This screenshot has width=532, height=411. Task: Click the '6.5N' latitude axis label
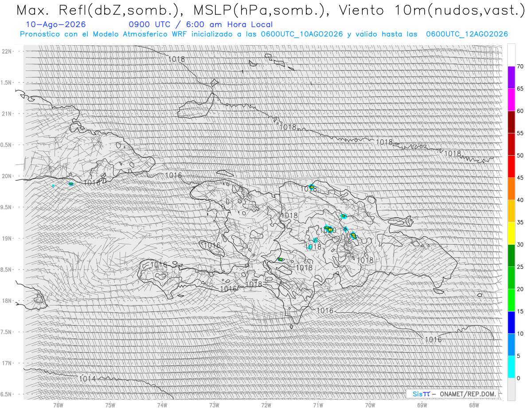6,395
